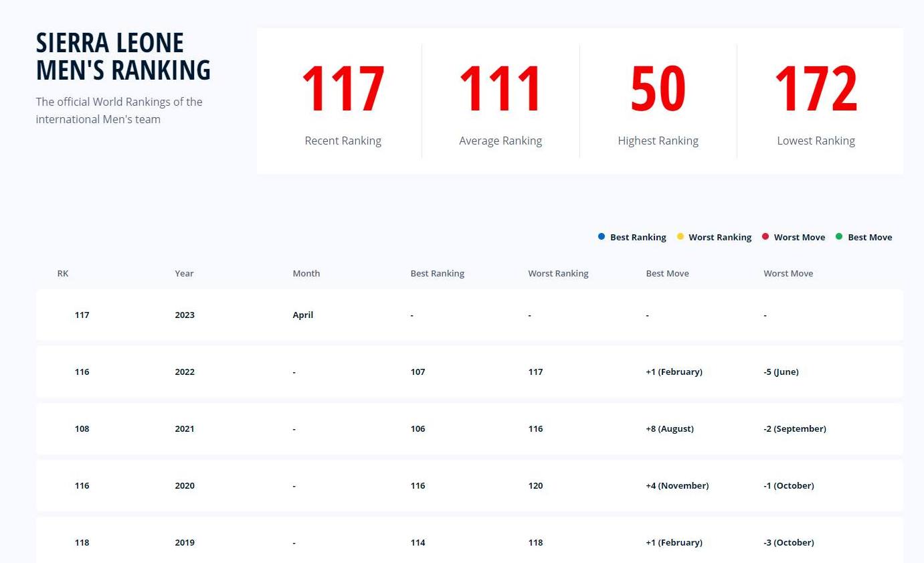924x563 pixels.
Task: Click the 117 Recent Ranking stat
Action: click(x=343, y=89)
